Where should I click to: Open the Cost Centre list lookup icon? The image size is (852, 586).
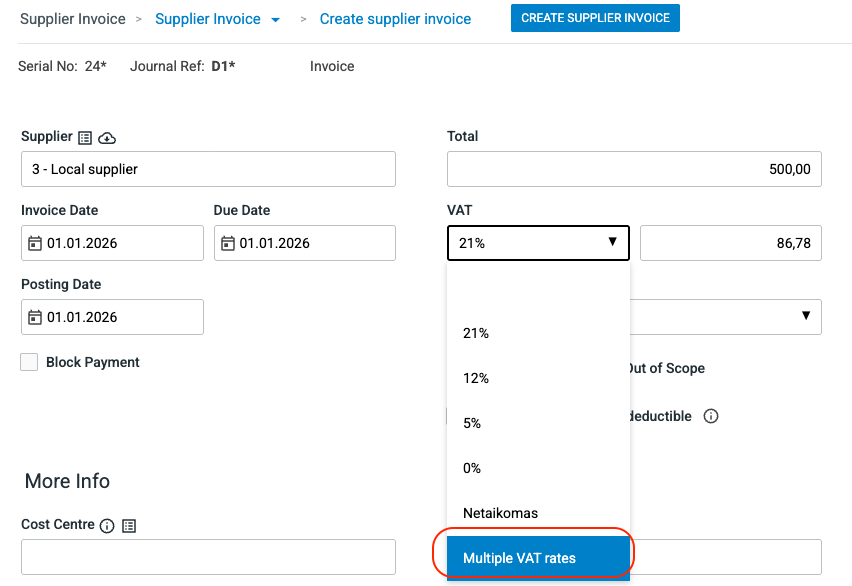coord(129,526)
